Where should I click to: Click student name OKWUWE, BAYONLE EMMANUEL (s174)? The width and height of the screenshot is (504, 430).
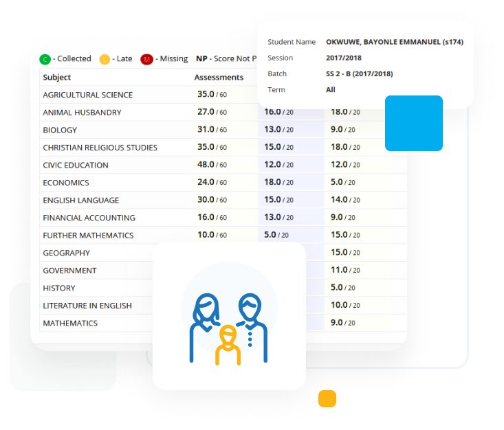[395, 42]
